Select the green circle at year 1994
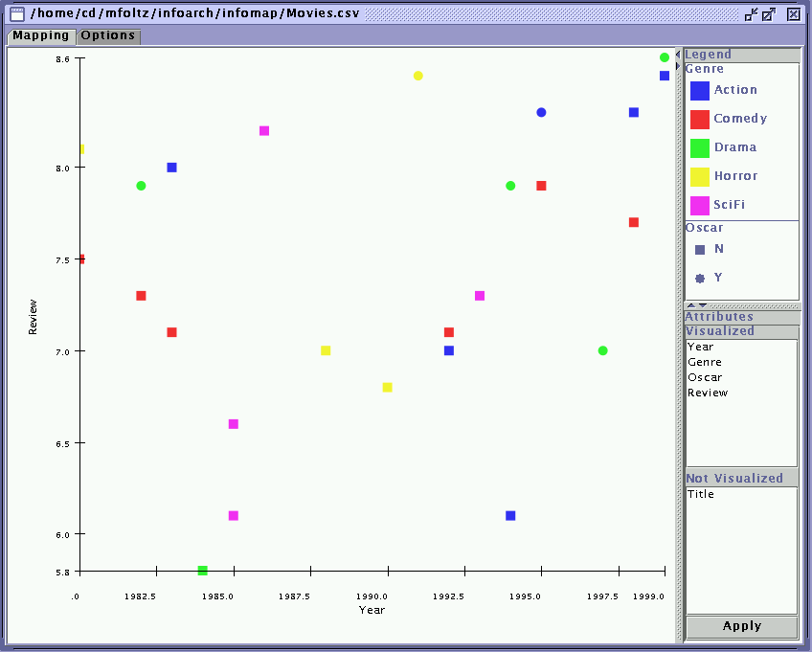812x652 pixels. pyautogui.click(x=510, y=186)
